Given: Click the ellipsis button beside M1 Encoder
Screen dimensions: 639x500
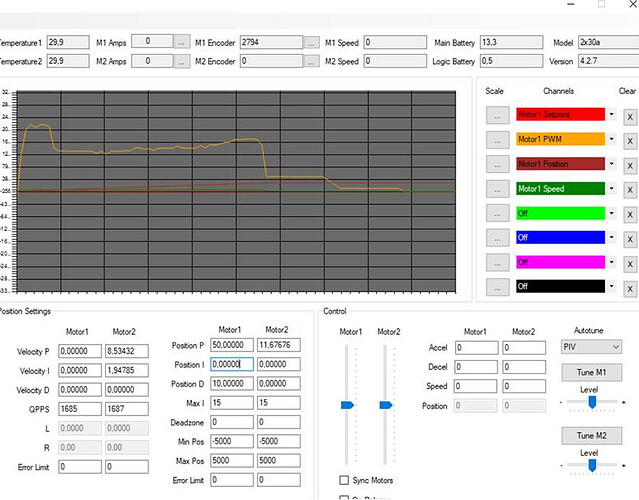Looking at the screenshot, I should click(312, 43).
